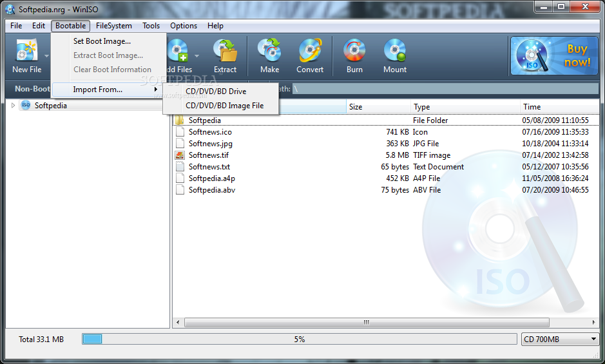The height and width of the screenshot is (364, 605).
Task: Click the Softpedia.abv file icon
Action: coord(180,190)
